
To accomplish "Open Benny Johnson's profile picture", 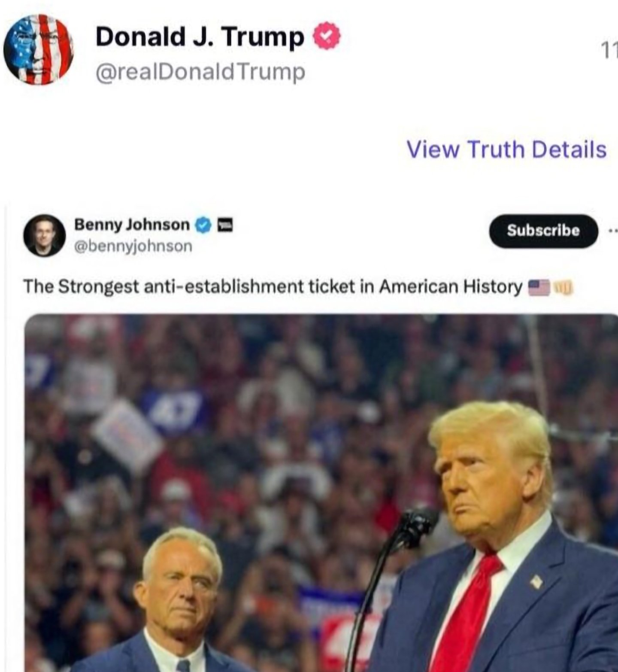I will pos(44,235).
